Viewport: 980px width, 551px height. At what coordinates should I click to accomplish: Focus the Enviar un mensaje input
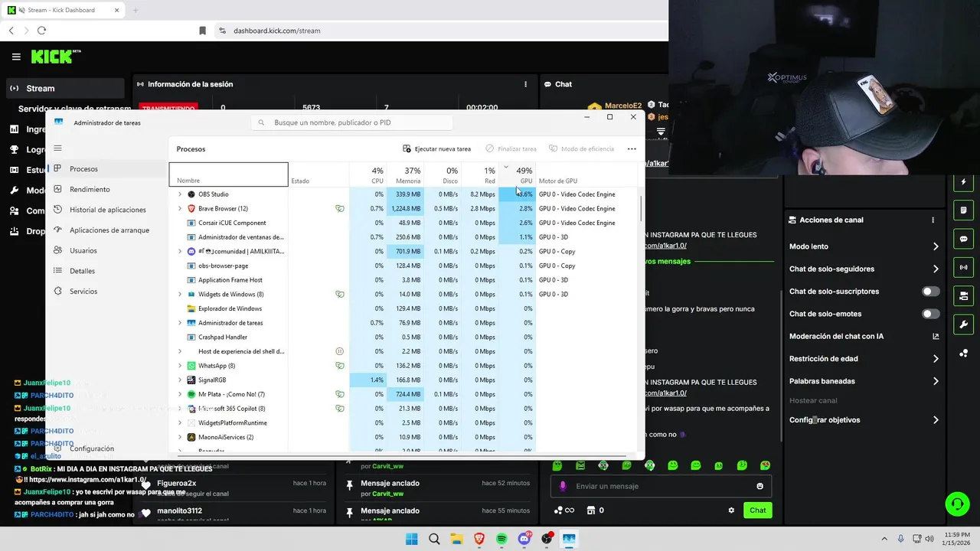pyautogui.click(x=661, y=486)
